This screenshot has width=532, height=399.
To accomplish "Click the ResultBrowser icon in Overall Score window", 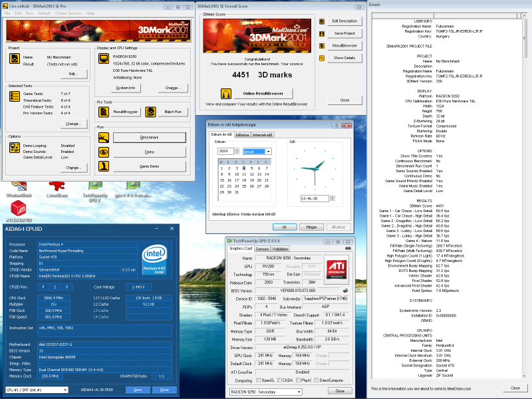I will 322,46.
